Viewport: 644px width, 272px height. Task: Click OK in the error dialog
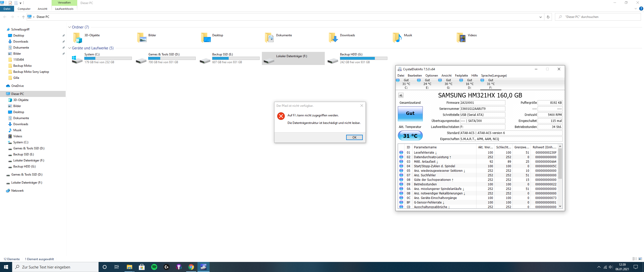pyautogui.click(x=354, y=138)
